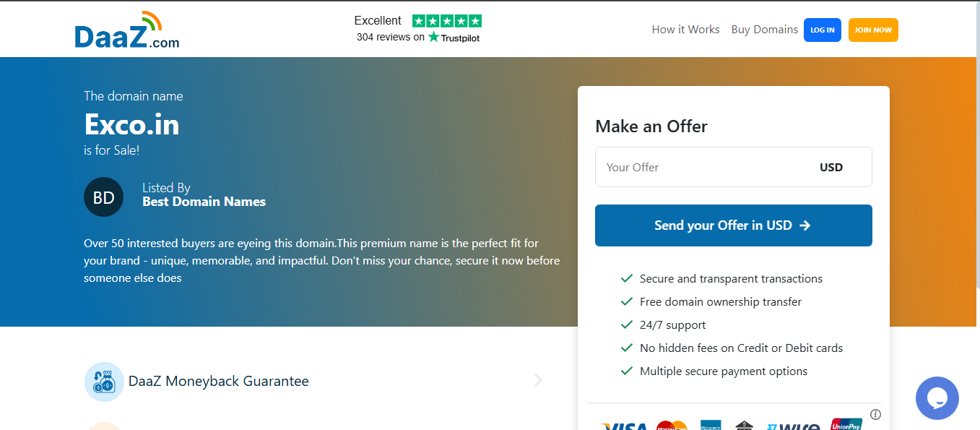The width and height of the screenshot is (980, 430).
Task: Open the 304 reviews on Trustpilot link
Action: pos(417,37)
